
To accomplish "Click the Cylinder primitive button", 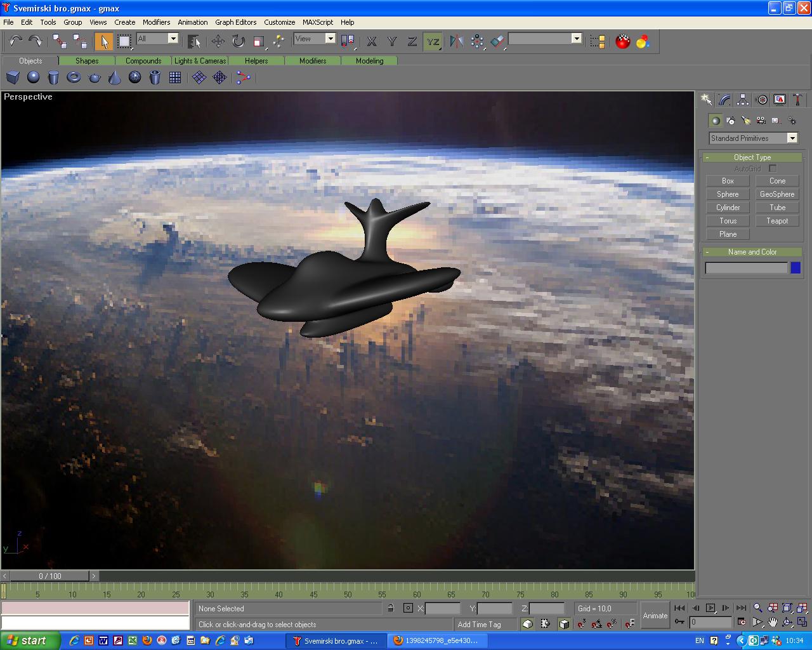I will [728, 208].
